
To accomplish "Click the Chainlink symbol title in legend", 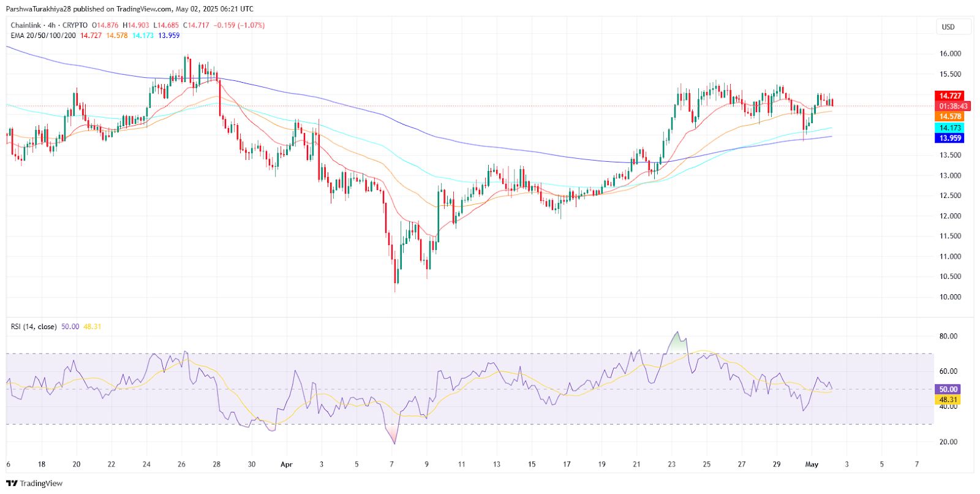I will pyautogui.click(x=26, y=25).
